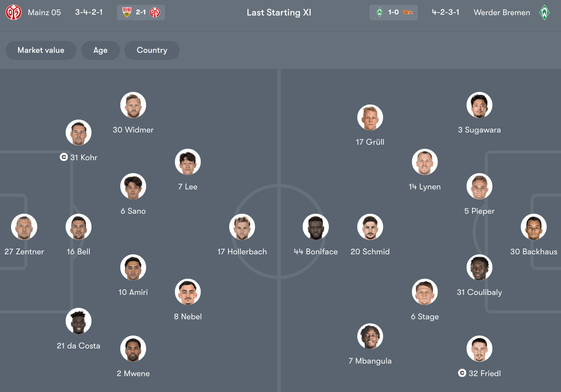Toggle the Market value filter chip
The image size is (561, 392).
(41, 50)
